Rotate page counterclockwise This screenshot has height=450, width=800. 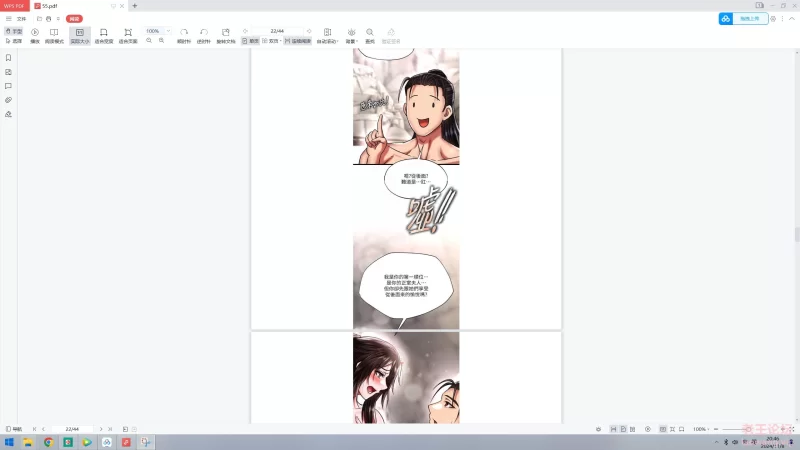pos(204,36)
